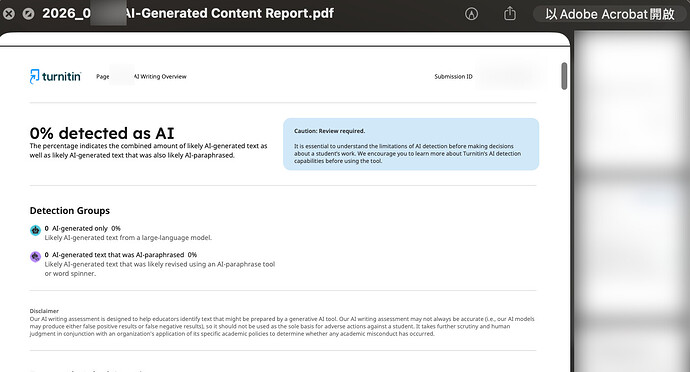
Task: Click the Share icon in title bar
Action: pyautogui.click(x=510, y=14)
